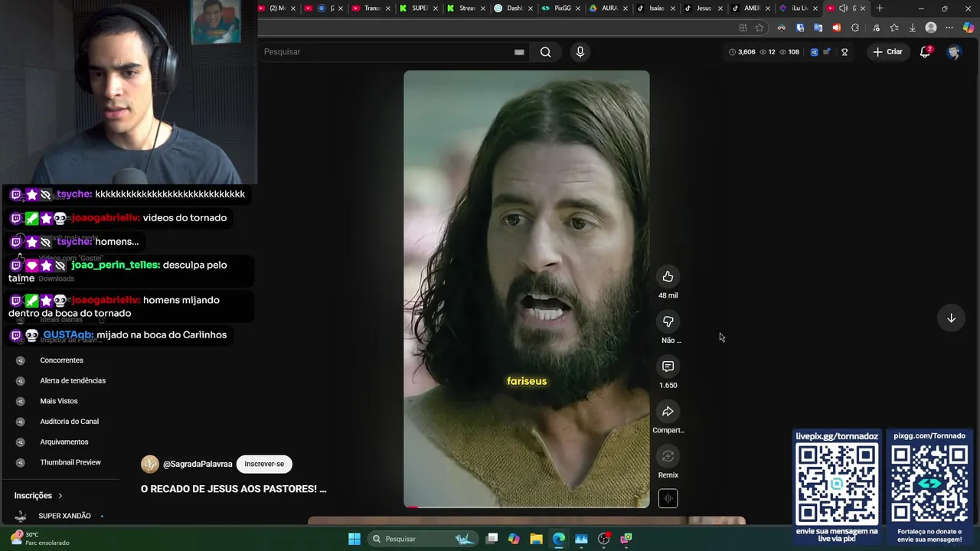Screen dimensions: 980x551
Task: Mute the audio on the active tab
Action: click(843, 8)
